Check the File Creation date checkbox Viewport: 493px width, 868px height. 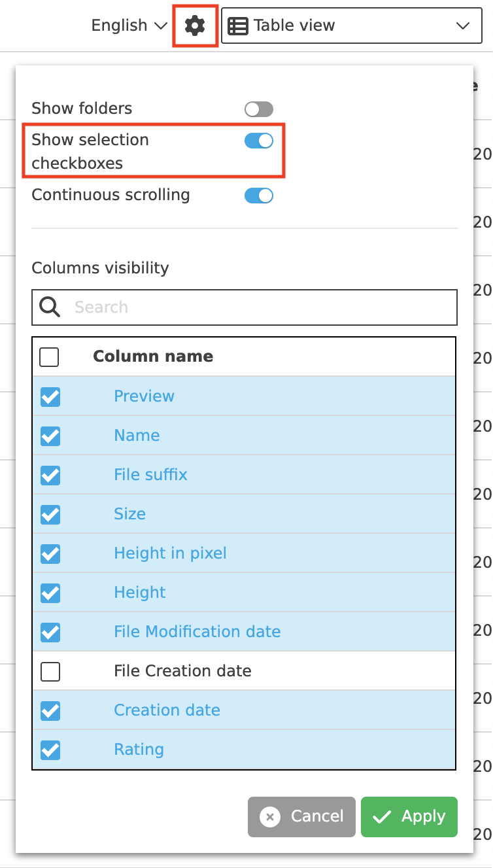click(x=50, y=671)
